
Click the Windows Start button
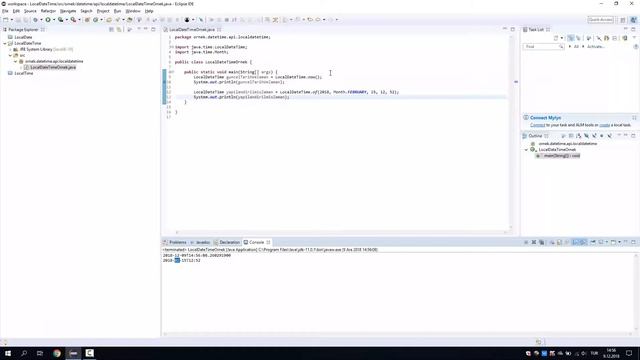(8, 353)
